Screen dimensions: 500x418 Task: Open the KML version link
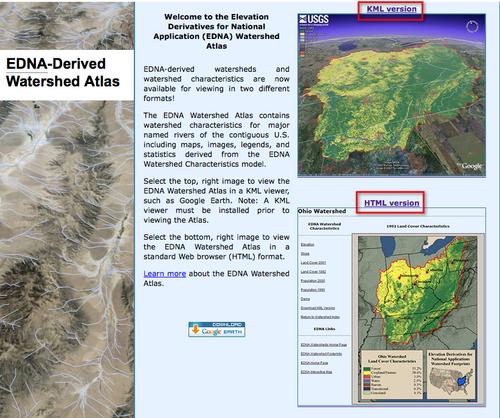click(391, 9)
